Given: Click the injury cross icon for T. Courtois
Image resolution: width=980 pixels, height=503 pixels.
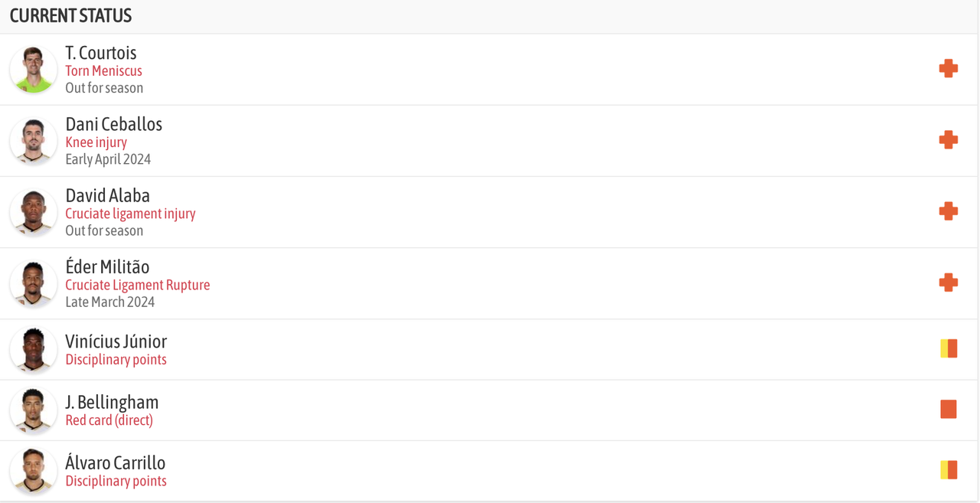Looking at the screenshot, I should tap(949, 69).
